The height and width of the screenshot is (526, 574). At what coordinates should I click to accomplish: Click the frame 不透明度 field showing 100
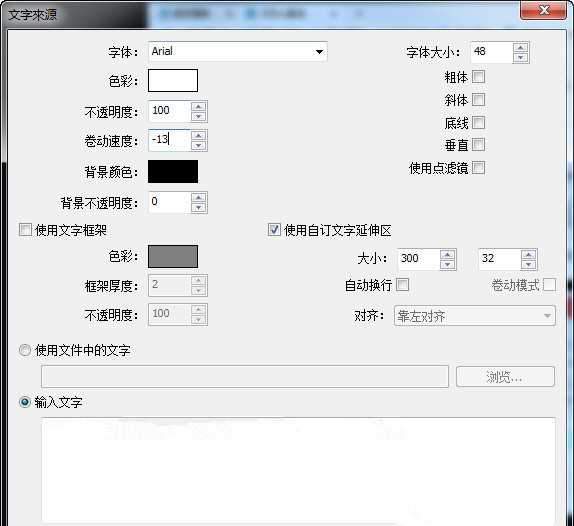click(x=169, y=314)
